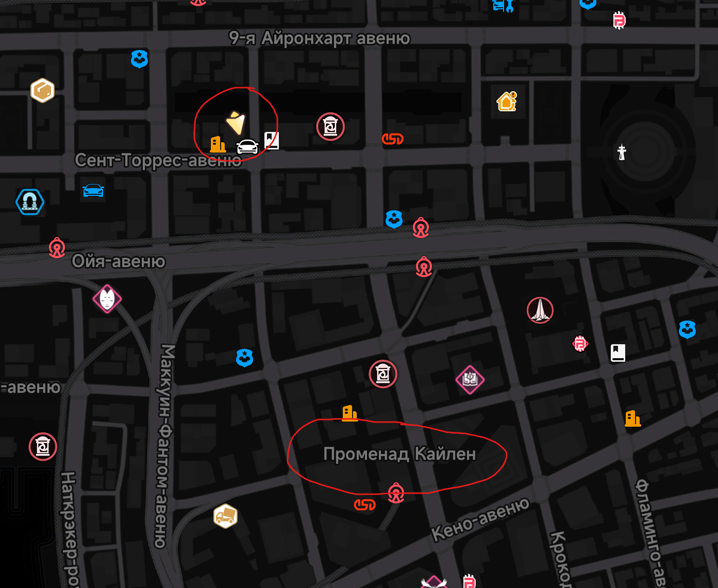
Task: Click the vertical Крокод street label
Action: [x=561, y=559]
